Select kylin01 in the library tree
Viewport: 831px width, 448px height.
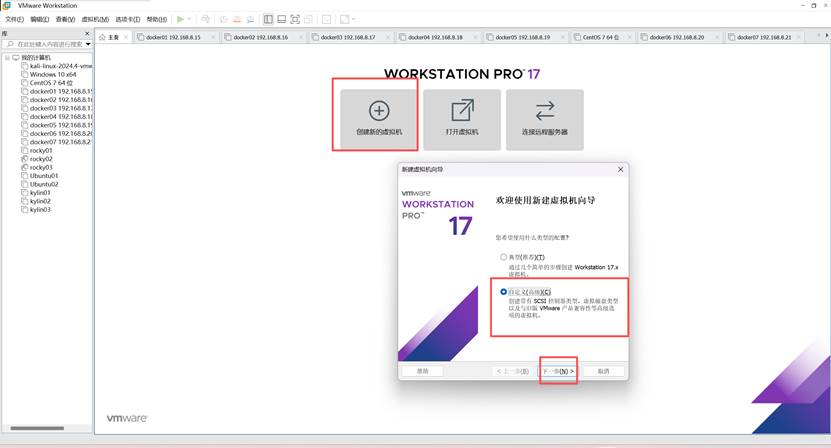click(x=36, y=193)
